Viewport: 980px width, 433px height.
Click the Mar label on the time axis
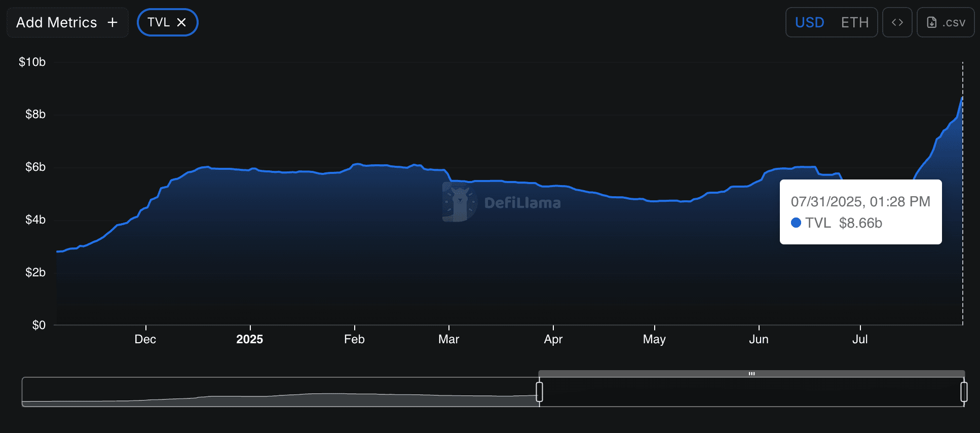click(x=448, y=339)
